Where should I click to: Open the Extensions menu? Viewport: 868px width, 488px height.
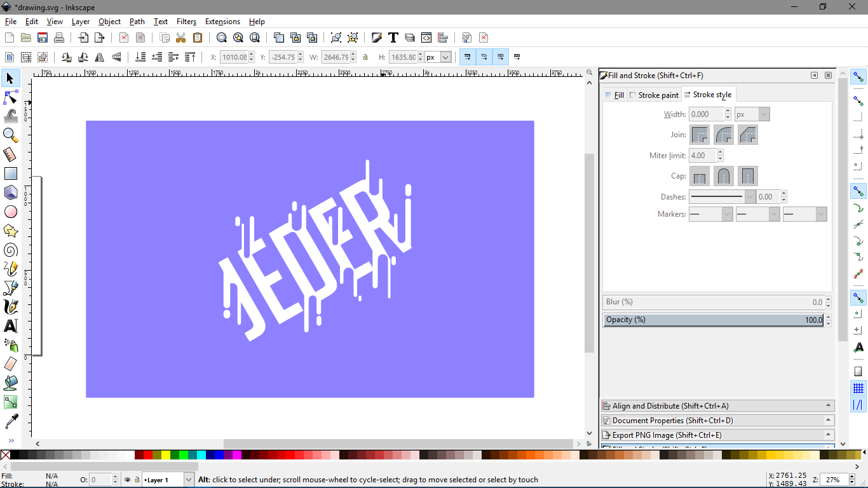(222, 22)
